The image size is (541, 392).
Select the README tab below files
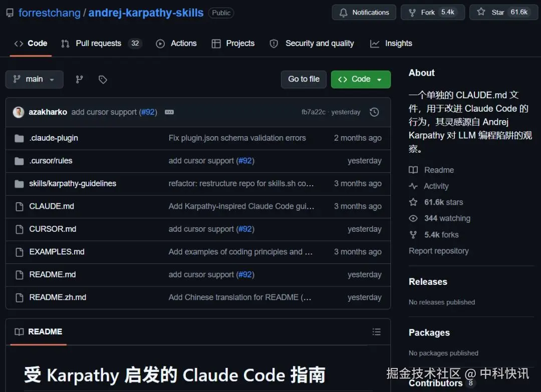coord(39,331)
